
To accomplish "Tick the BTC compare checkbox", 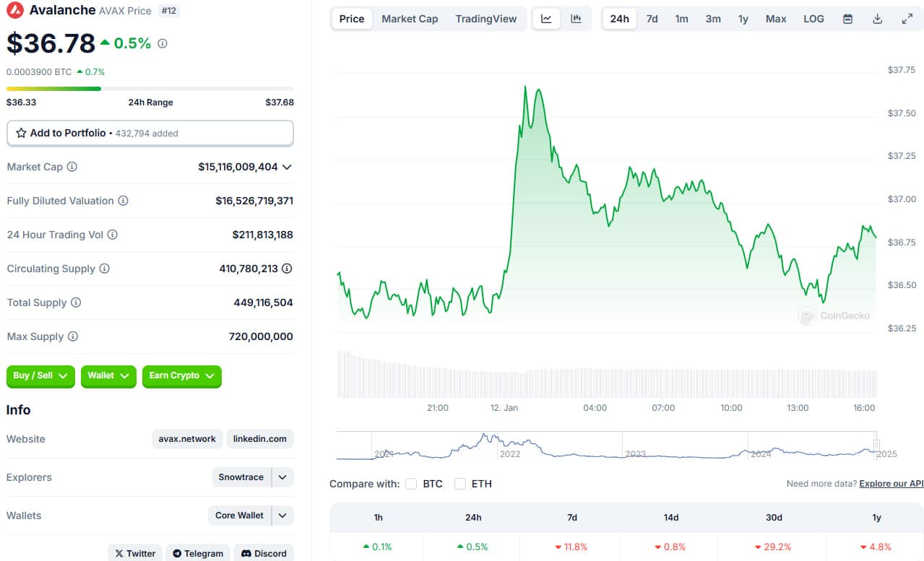I will click(411, 484).
